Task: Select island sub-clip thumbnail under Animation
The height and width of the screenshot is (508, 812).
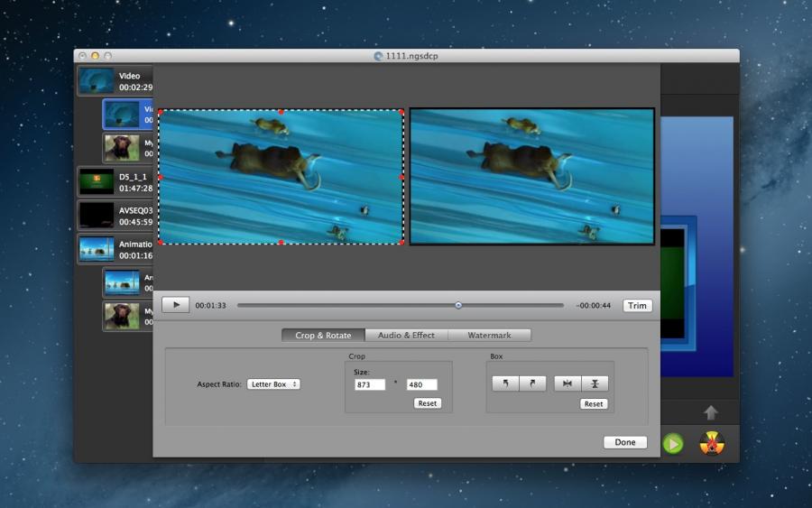Action: [x=122, y=282]
